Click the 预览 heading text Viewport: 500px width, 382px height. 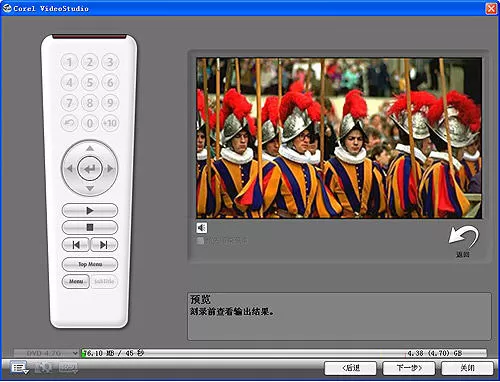pos(200,299)
